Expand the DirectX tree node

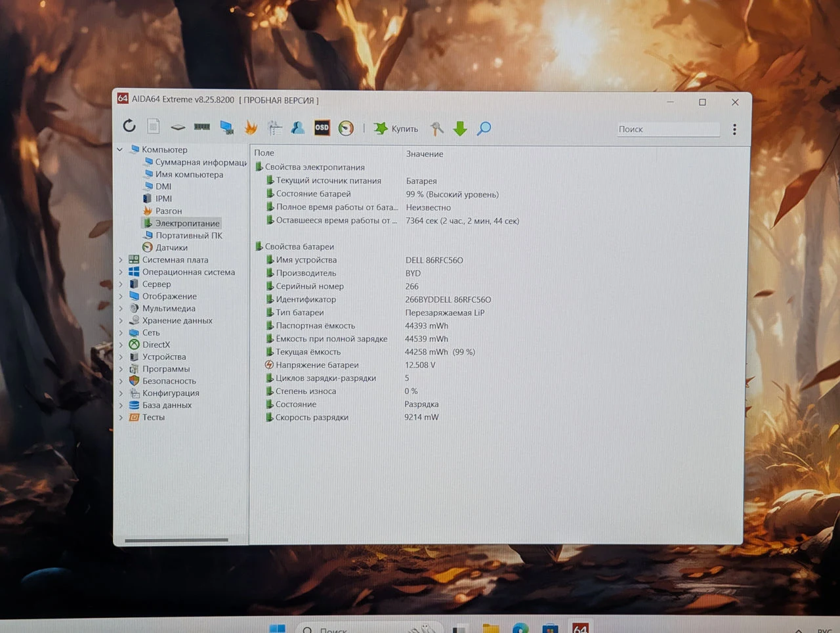pyautogui.click(x=121, y=345)
